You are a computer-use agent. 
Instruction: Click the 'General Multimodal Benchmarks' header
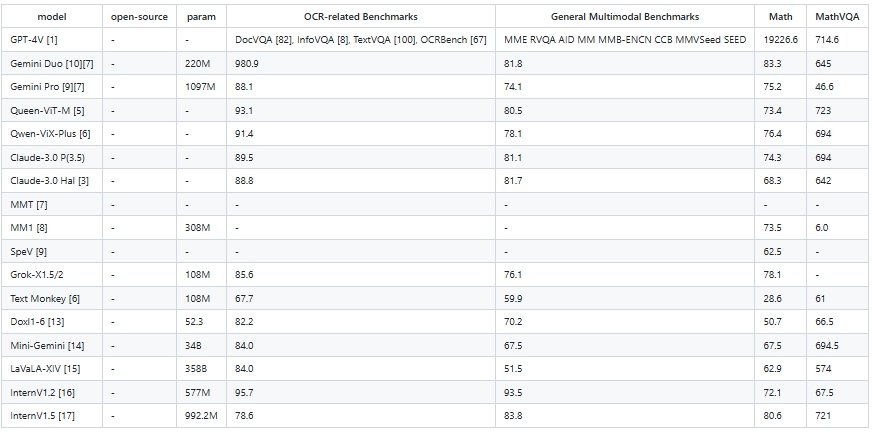[625, 17]
